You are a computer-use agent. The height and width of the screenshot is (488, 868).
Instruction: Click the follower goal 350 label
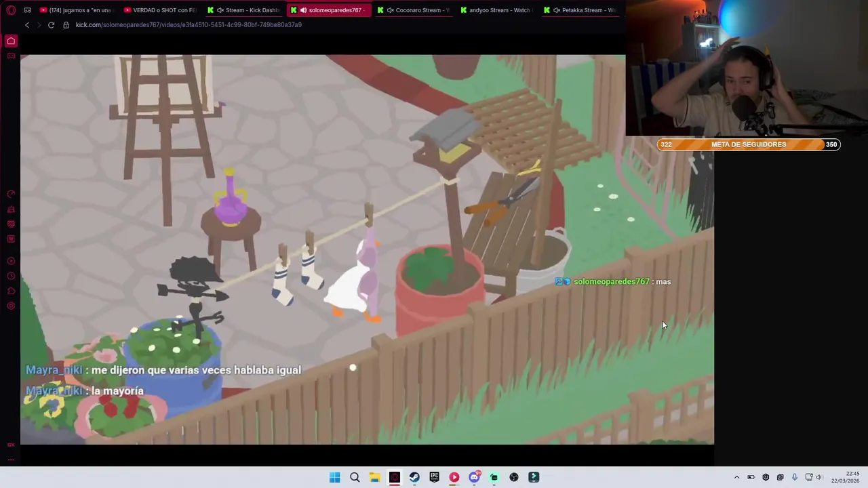tap(831, 144)
